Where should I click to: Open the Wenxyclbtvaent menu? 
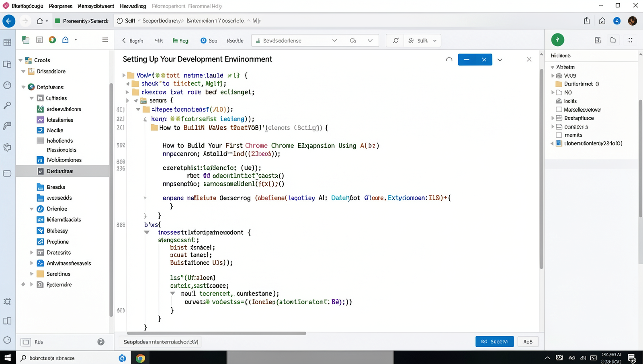[x=96, y=6]
